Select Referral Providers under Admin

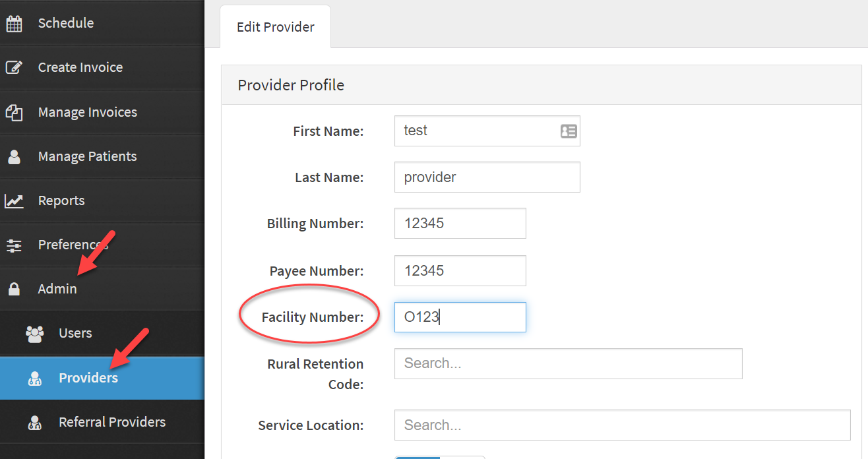102,422
